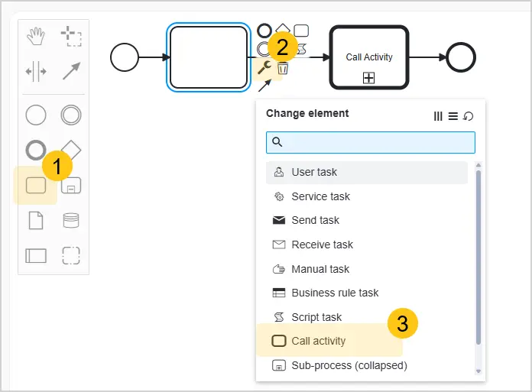Activate the hand tool in palette
The width and height of the screenshot is (532, 392).
[x=36, y=36]
